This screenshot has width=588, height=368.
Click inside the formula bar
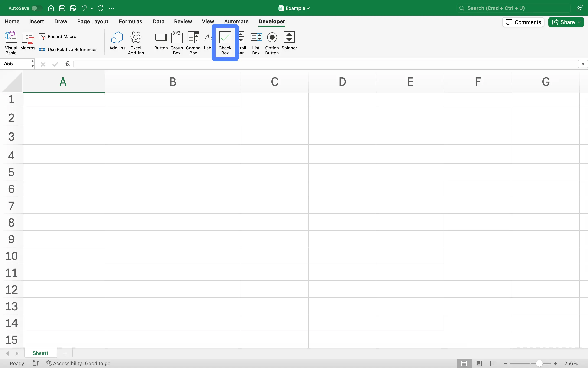click(x=326, y=64)
